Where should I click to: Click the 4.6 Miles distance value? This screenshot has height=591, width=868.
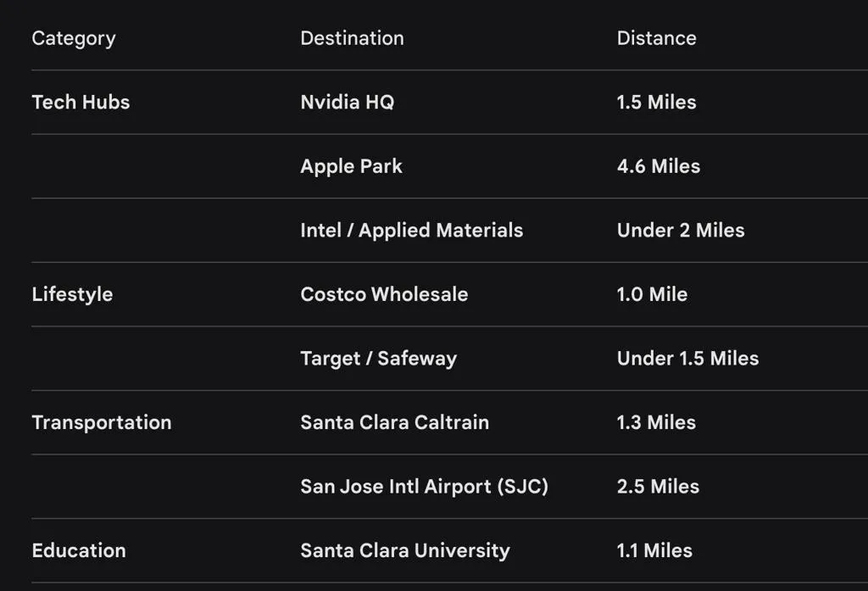659,166
